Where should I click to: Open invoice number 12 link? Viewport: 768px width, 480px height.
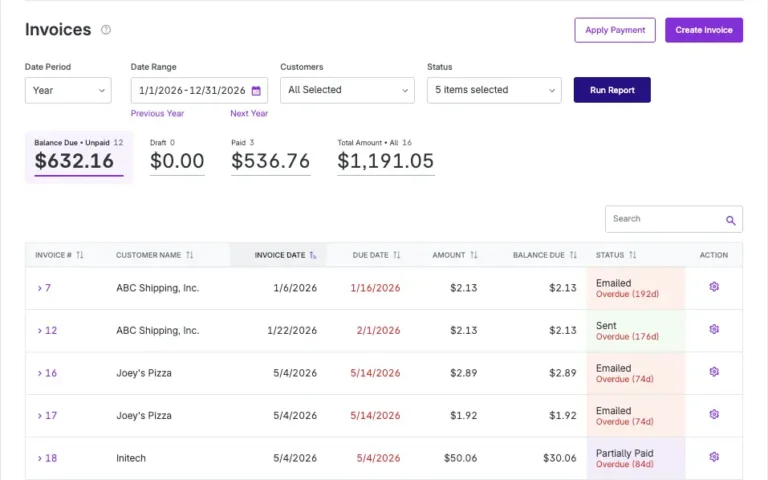[x=51, y=331]
